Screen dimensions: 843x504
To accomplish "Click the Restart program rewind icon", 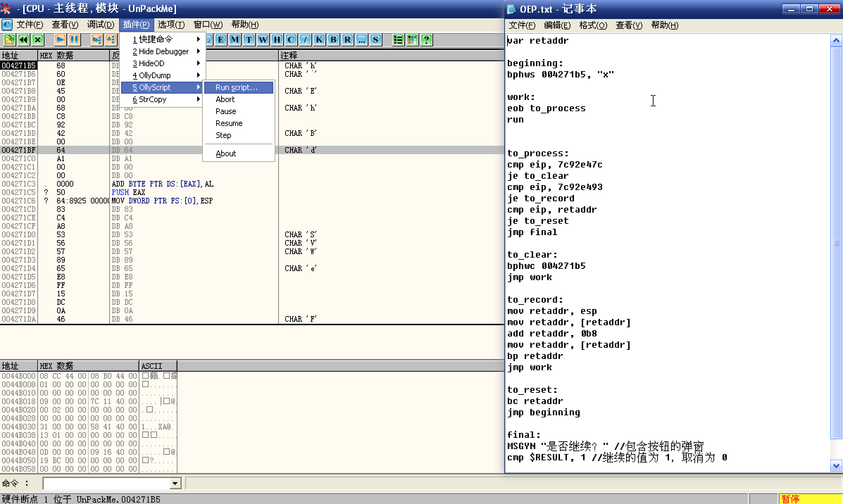I will 24,40.
